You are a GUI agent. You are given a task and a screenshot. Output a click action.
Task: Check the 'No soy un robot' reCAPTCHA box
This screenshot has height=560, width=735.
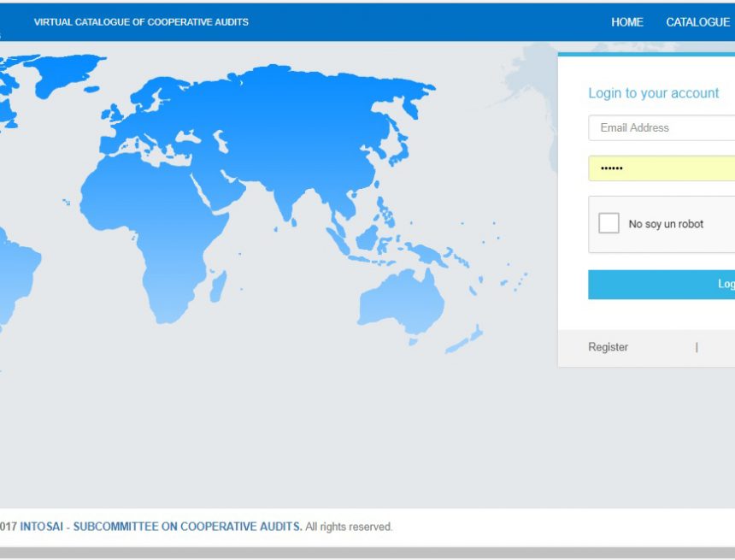609,222
